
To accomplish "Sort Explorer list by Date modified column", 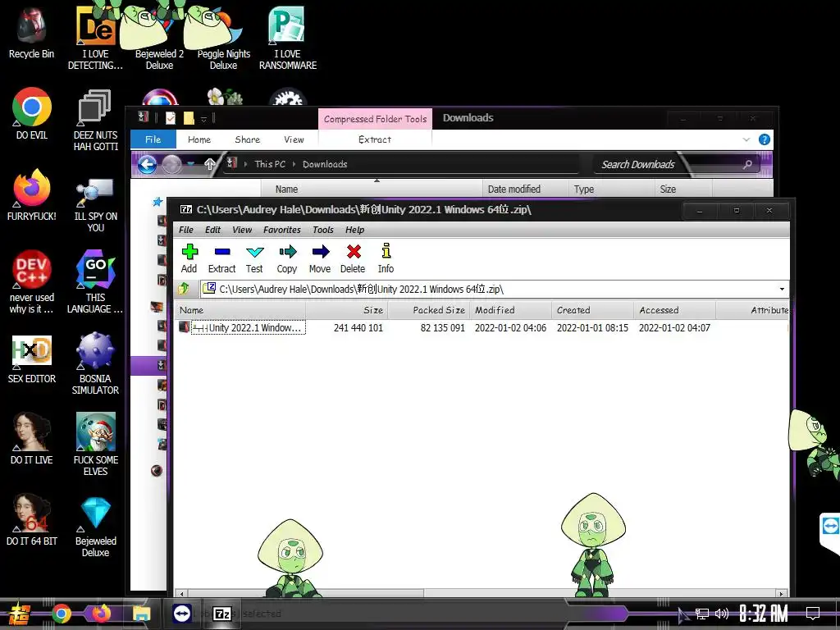I will [525, 189].
